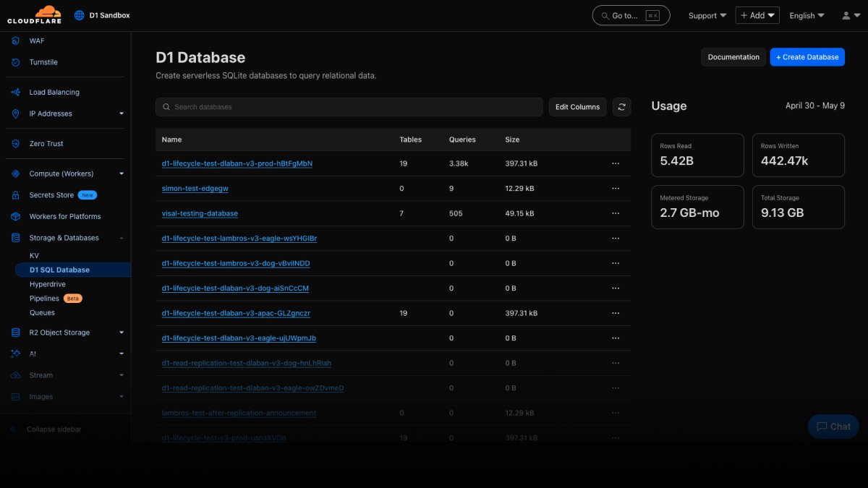Click the double-chevron Collapse sidebar icon
Image resolution: width=868 pixels, height=488 pixels.
coord(14,429)
